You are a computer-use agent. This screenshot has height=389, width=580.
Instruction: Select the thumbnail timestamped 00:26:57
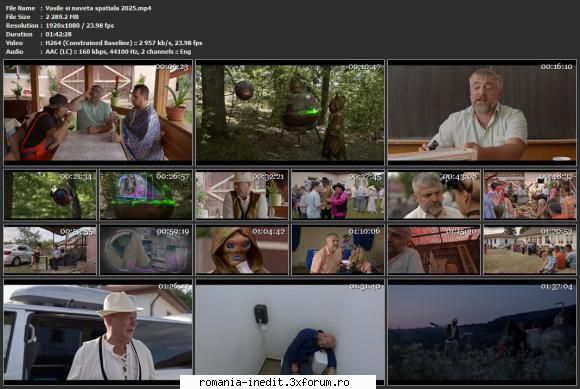coord(146,195)
